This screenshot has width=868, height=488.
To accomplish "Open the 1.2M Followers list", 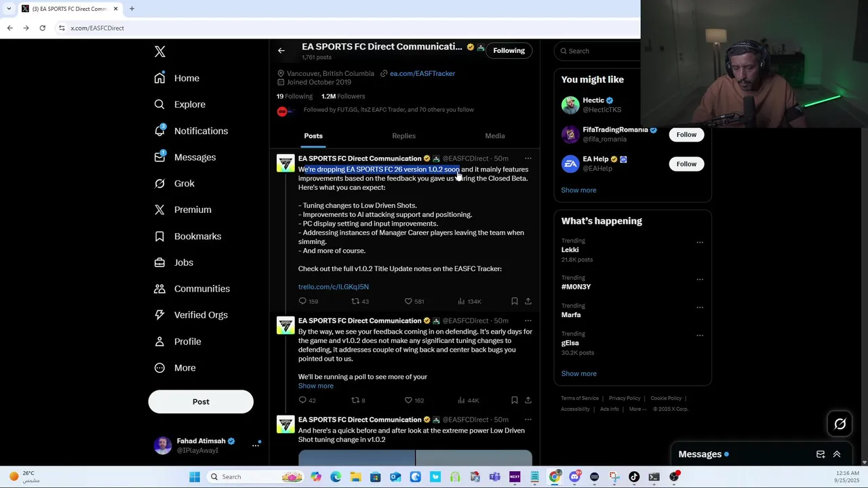I will point(343,96).
